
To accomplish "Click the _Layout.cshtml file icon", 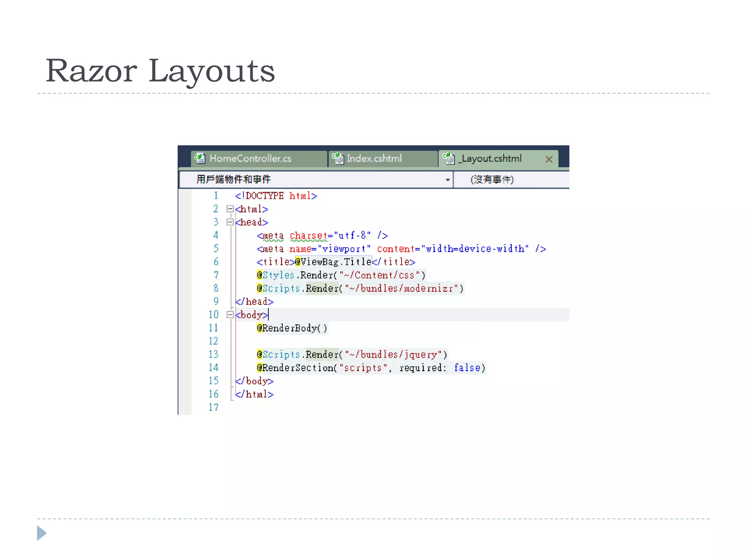I will (449, 158).
